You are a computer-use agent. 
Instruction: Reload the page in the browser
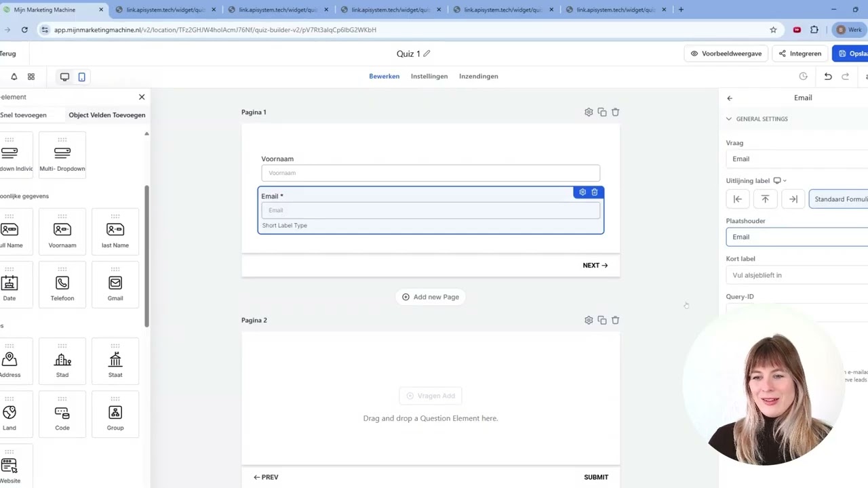click(x=24, y=30)
